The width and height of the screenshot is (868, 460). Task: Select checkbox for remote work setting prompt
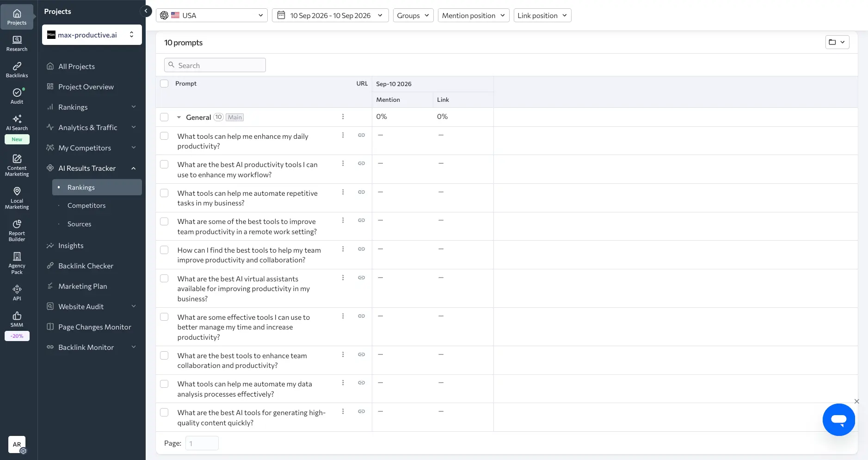[x=164, y=221]
